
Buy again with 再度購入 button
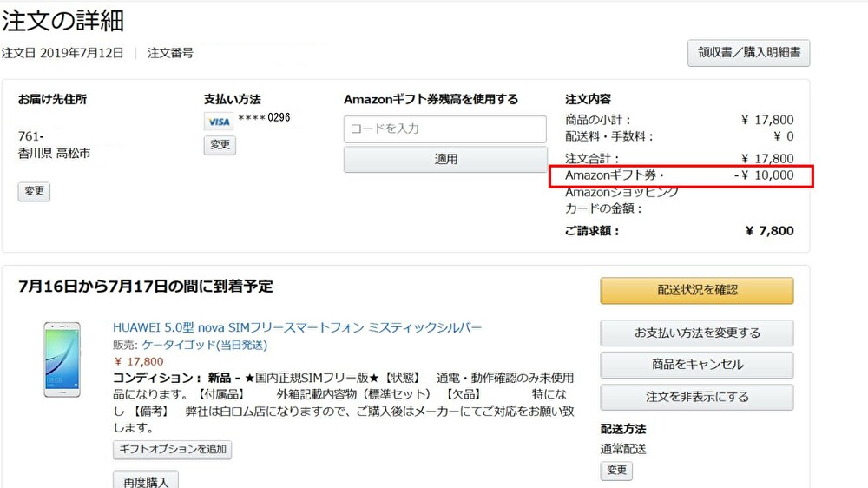[146, 481]
